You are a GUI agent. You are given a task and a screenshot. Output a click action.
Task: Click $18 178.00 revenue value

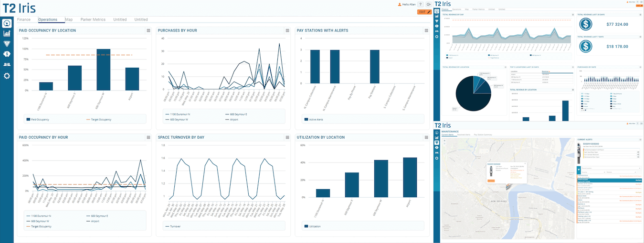[x=617, y=46]
